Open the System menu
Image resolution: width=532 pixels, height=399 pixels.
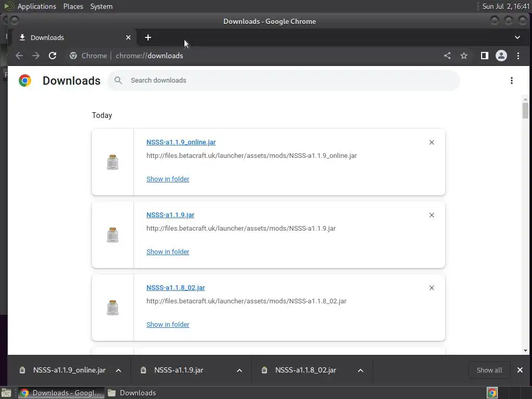coord(101,6)
